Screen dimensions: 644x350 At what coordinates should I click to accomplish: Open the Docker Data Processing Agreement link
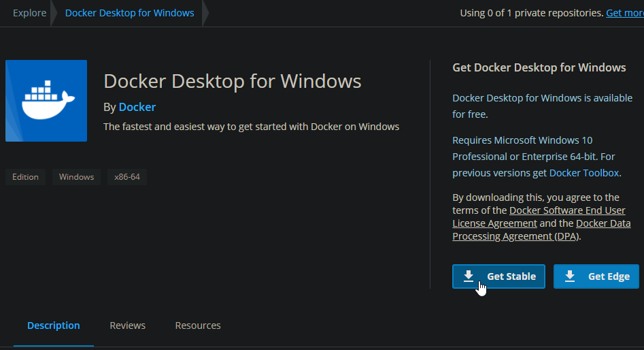coord(541,230)
